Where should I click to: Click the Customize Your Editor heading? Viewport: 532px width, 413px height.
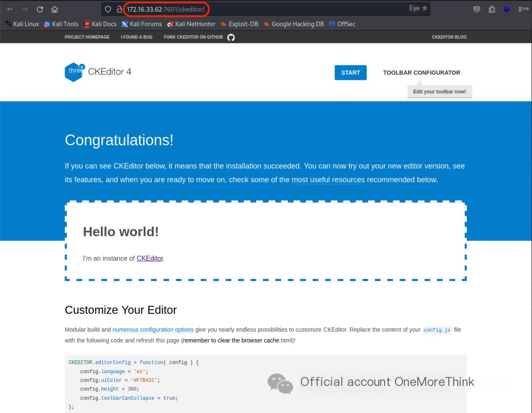[x=121, y=310]
